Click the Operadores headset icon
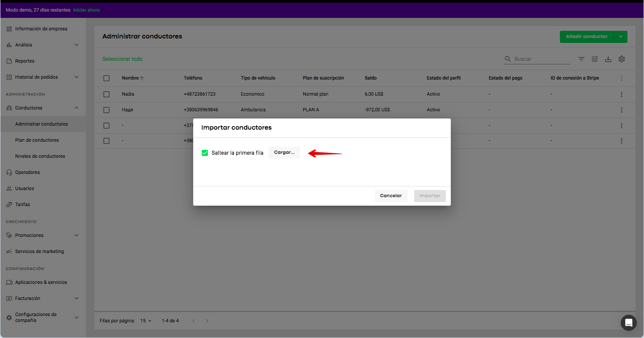This screenshot has height=338, width=644. 9,172
